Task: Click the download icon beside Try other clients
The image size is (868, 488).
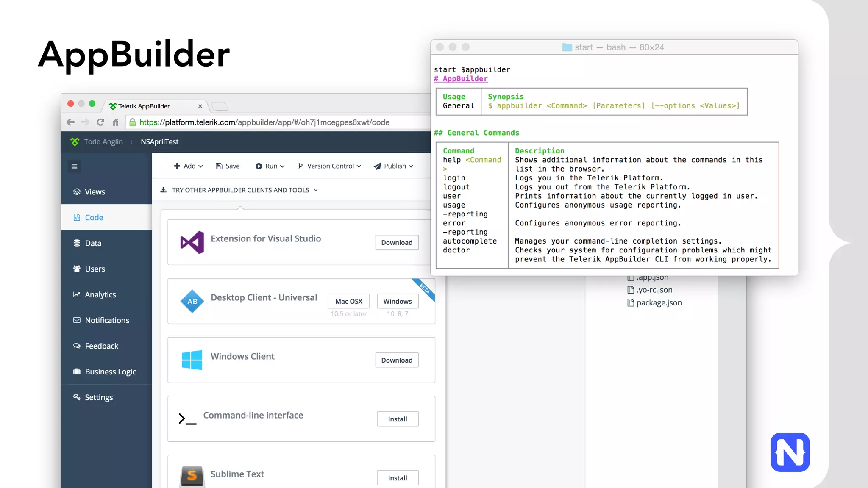Action: tap(163, 190)
